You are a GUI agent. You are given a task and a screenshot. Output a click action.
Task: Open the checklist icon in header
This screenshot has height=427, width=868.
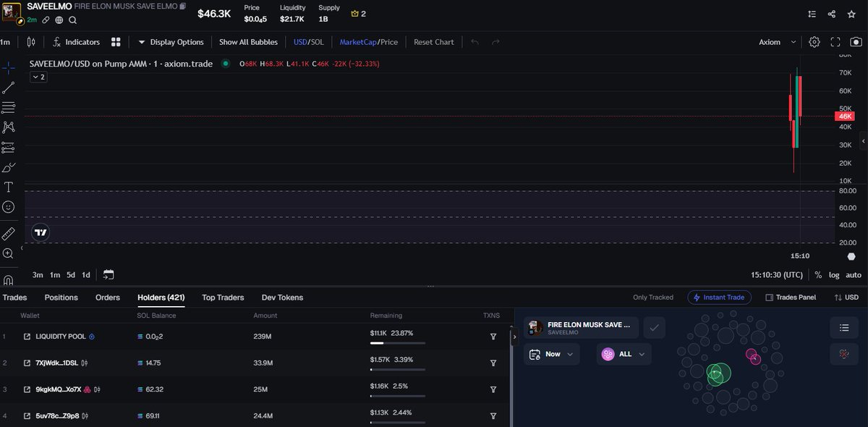(812, 14)
